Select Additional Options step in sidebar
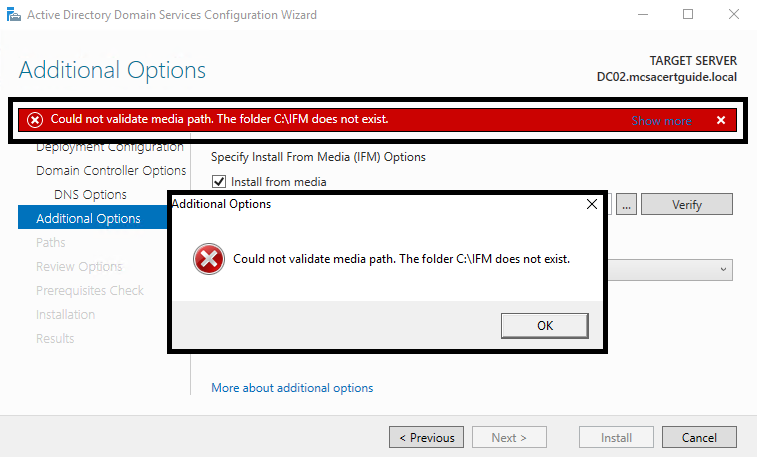This screenshot has height=457, width=757. click(93, 218)
